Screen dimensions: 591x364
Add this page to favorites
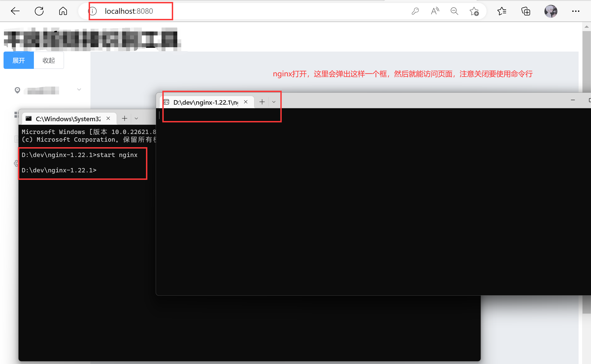click(474, 11)
